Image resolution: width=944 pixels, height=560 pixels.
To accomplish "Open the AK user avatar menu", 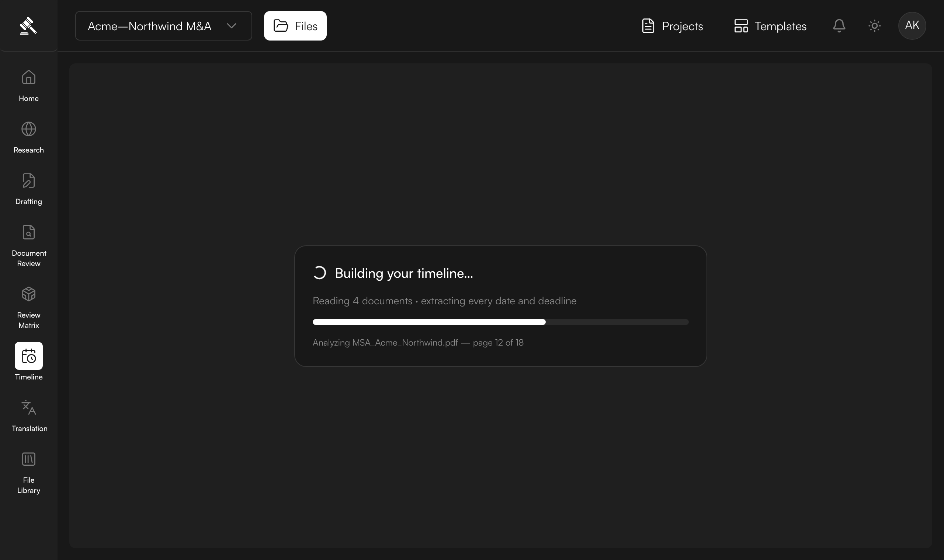I will [x=912, y=26].
